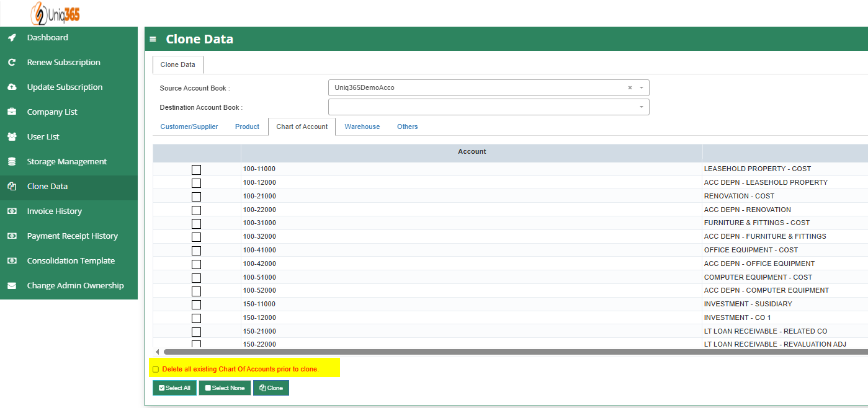This screenshot has width=868, height=408.
Task: Click the scroll-left arrow of the table
Action: (x=157, y=352)
